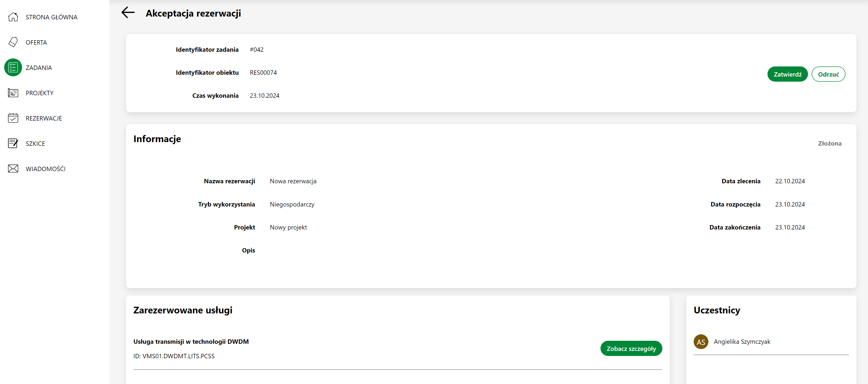Click the back arrow icon
868x384 pixels.
coord(128,12)
